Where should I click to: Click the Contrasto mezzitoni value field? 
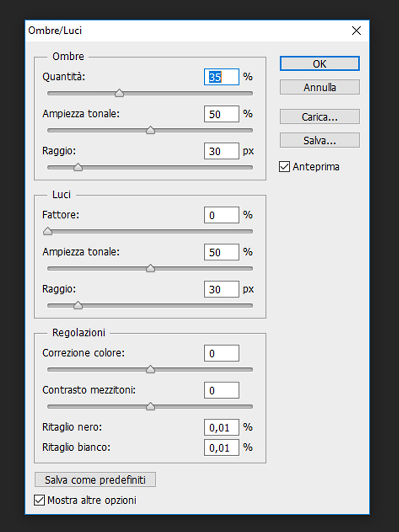[x=222, y=390]
